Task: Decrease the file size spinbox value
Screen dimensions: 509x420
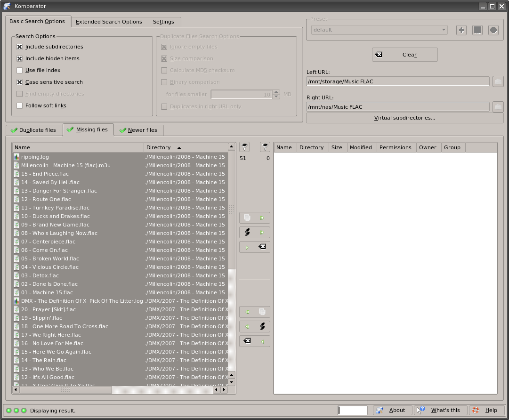Action: click(x=276, y=97)
